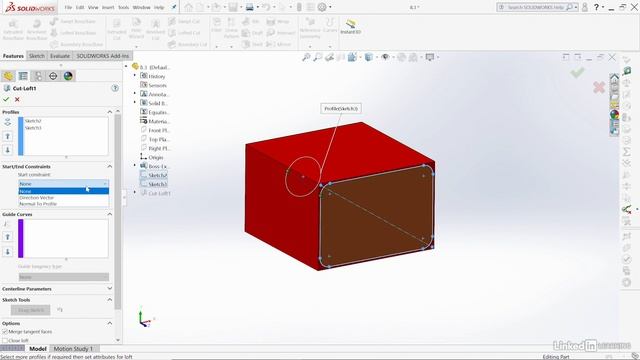This screenshot has width=640, height=360.
Task: Expand the Boss-Extrude feature in tree
Action: tap(135, 166)
